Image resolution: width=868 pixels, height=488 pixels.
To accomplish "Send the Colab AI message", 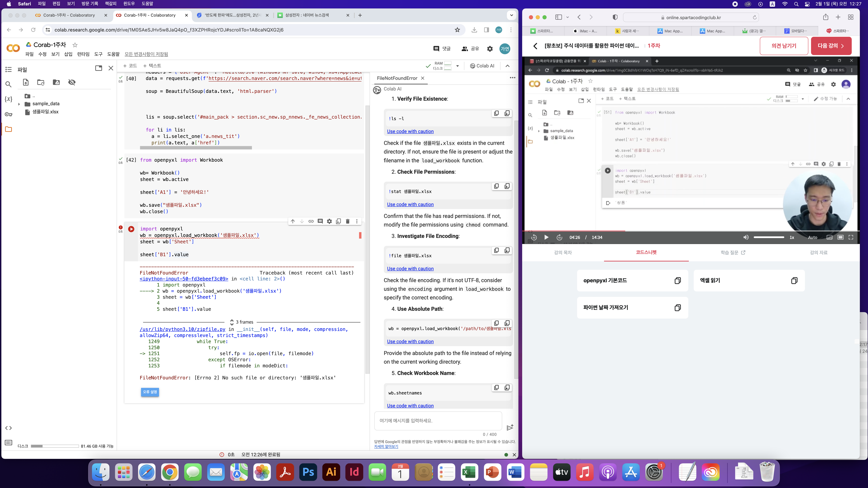I will click(x=510, y=427).
